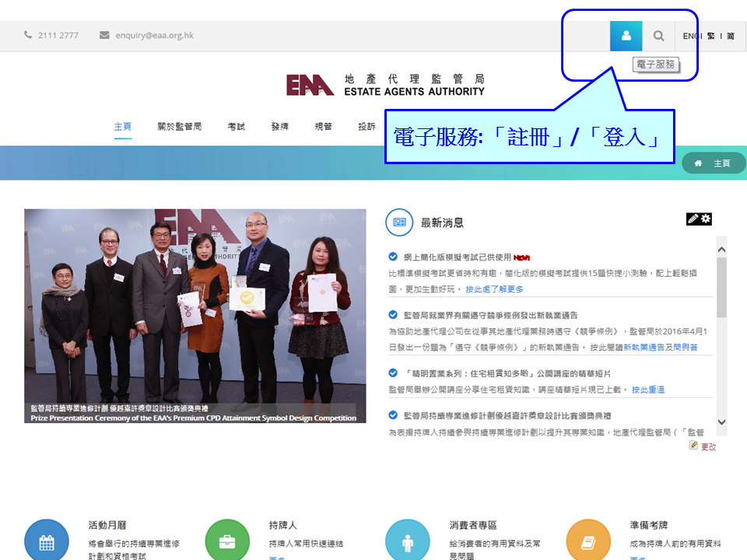This screenshot has height=560, width=747.
Task: Open the gear settings icon above news
Action: (x=706, y=219)
